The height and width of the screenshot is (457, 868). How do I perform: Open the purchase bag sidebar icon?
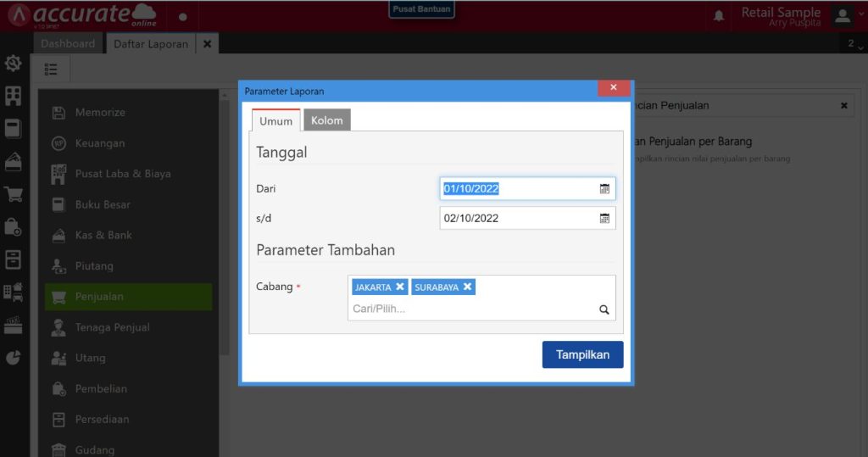point(14,226)
